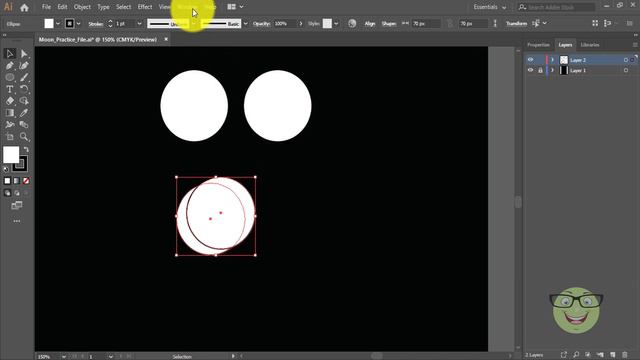Viewport: 640px width, 360px height.
Task: Delete selected layer trash icon
Action: pos(625,355)
